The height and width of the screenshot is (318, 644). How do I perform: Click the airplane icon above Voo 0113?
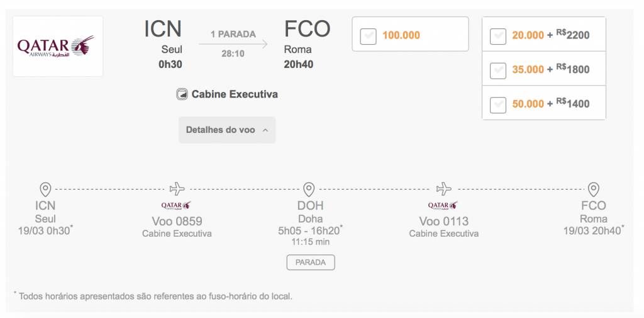pyautogui.click(x=443, y=189)
